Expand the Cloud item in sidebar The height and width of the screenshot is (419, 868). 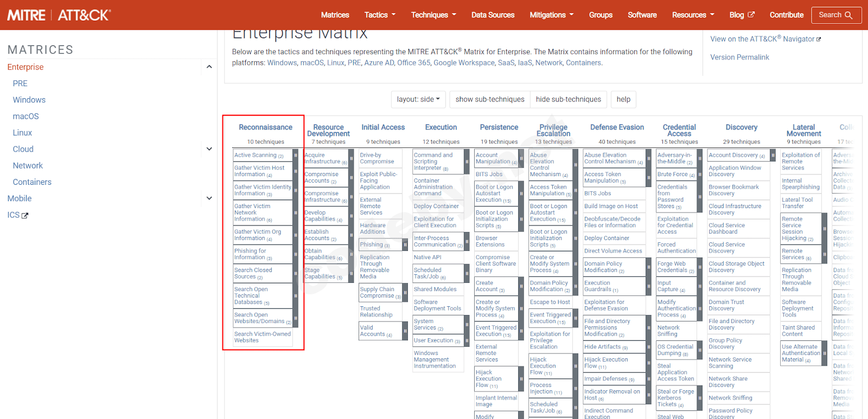click(x=209, y=149)
